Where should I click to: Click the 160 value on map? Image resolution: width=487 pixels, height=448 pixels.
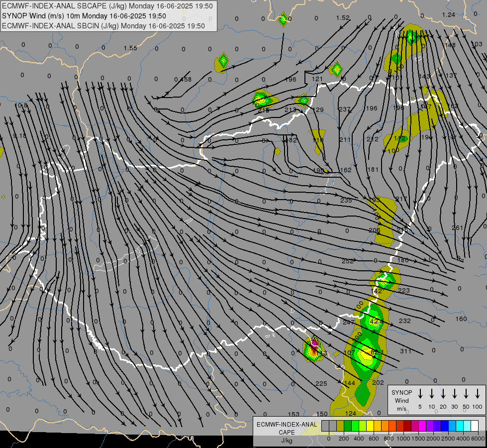[461, 319]
